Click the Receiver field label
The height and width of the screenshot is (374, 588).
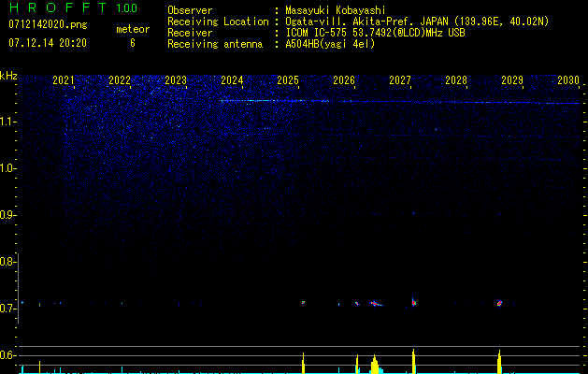pyautogui.click(x=190, y=33)
